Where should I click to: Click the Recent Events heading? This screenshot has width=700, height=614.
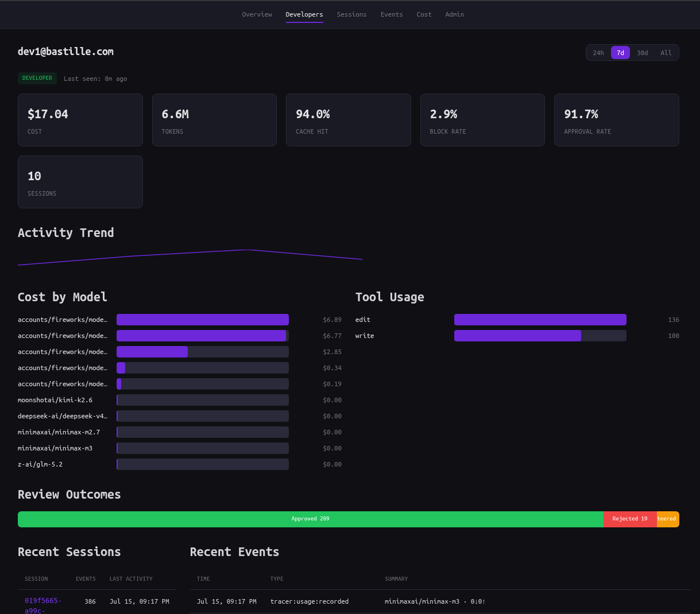[x=235, y=552]
